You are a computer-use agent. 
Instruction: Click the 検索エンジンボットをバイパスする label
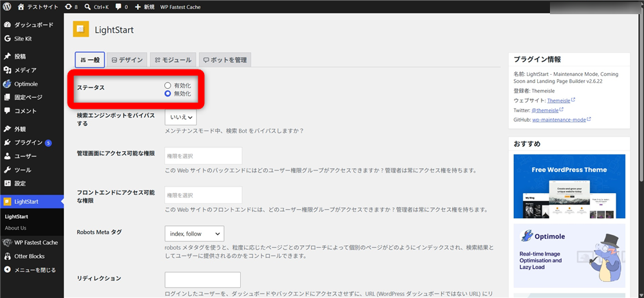[x=116, y=120]
